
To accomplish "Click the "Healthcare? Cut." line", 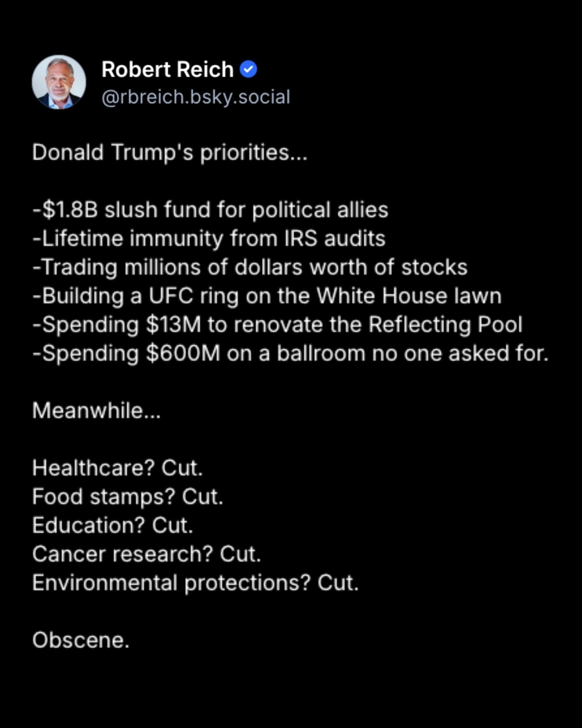I will [117, 468].
